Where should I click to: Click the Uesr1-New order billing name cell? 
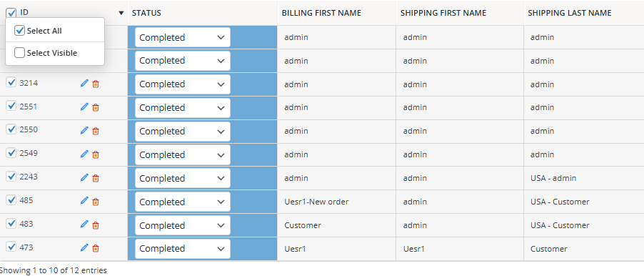pos(316,202)
